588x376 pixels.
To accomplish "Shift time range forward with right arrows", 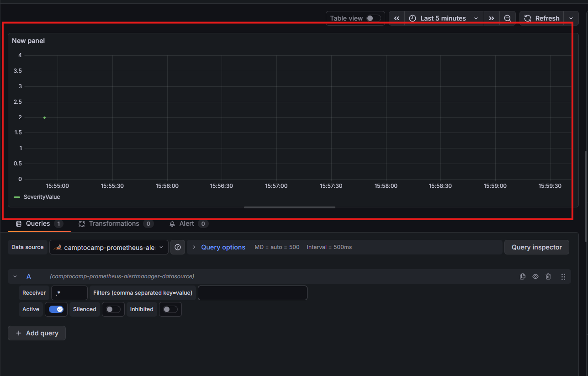I will pos(491,18).
